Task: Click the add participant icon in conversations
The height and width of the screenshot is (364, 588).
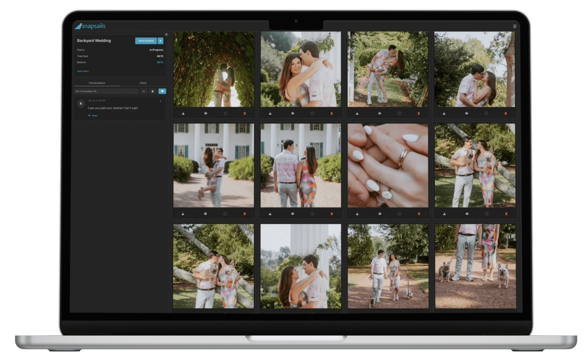Action: (x=153, y=91)
